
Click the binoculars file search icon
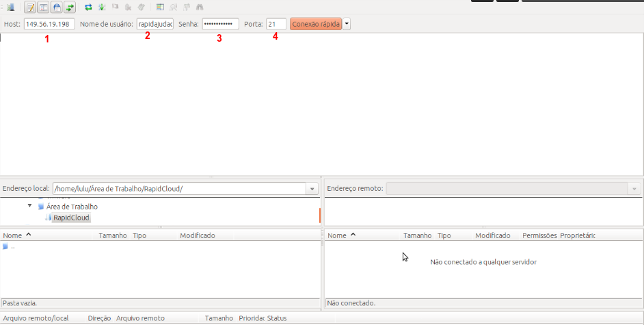coord(200,8)
